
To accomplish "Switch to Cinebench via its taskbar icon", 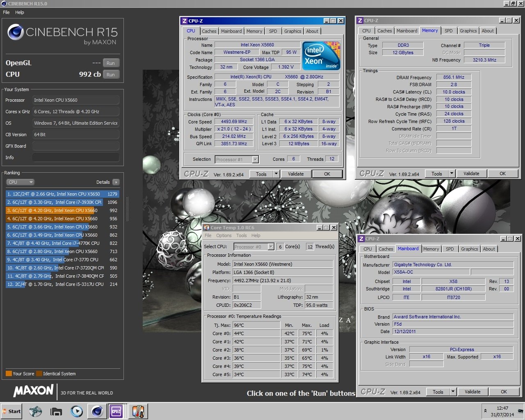I will tap(97, 411).
